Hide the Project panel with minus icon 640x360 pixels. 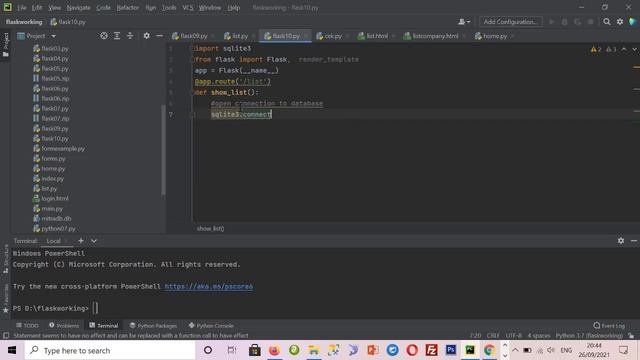[x=159, y=36]
